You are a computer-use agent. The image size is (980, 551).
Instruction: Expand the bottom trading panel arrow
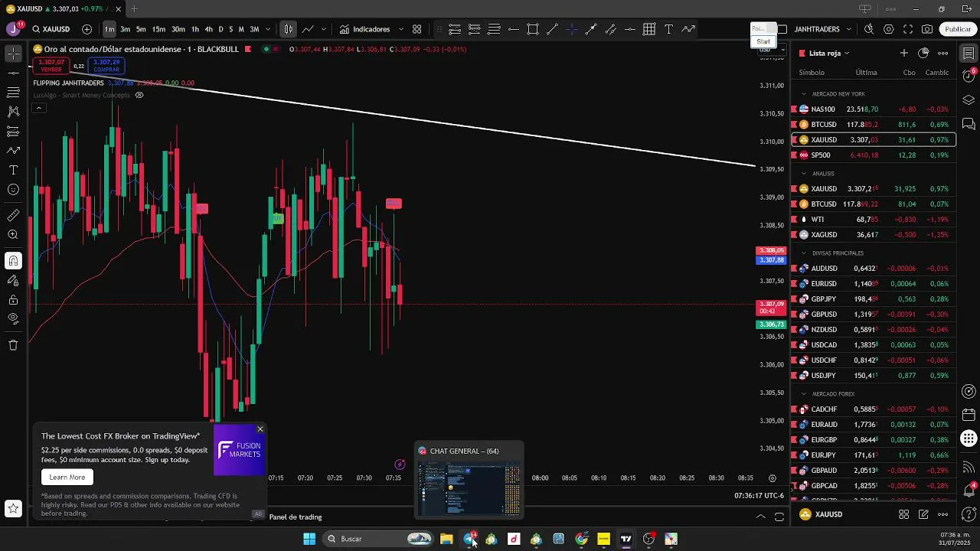pyautogui.click(x=760, y=517)
